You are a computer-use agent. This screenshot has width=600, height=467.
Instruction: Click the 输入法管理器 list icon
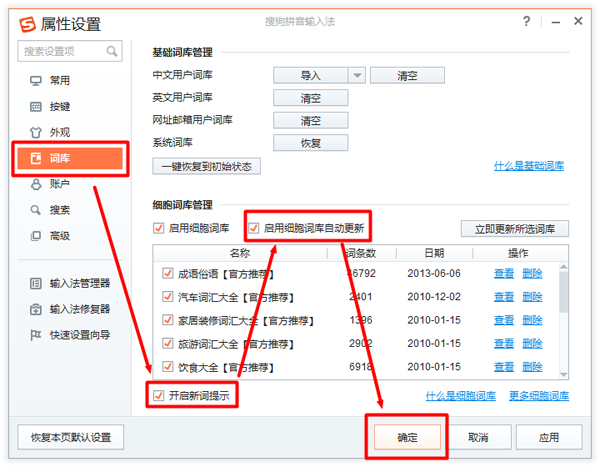coord(36,284)
